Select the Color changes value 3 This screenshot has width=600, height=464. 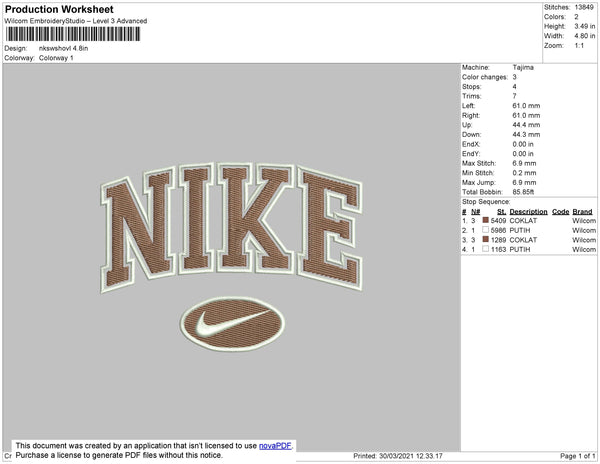pyautogui.click(x=515, y=77)
